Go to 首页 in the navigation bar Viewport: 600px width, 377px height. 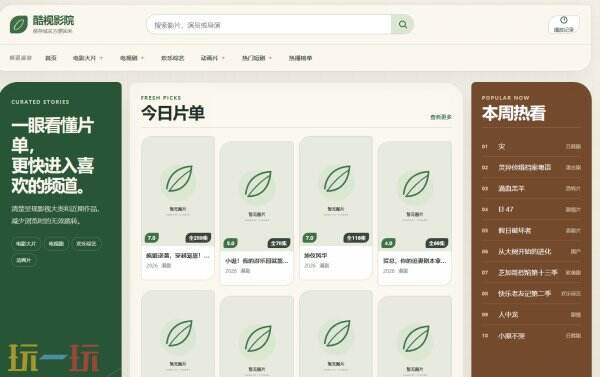pyautogui.click(x=51, y=58)
